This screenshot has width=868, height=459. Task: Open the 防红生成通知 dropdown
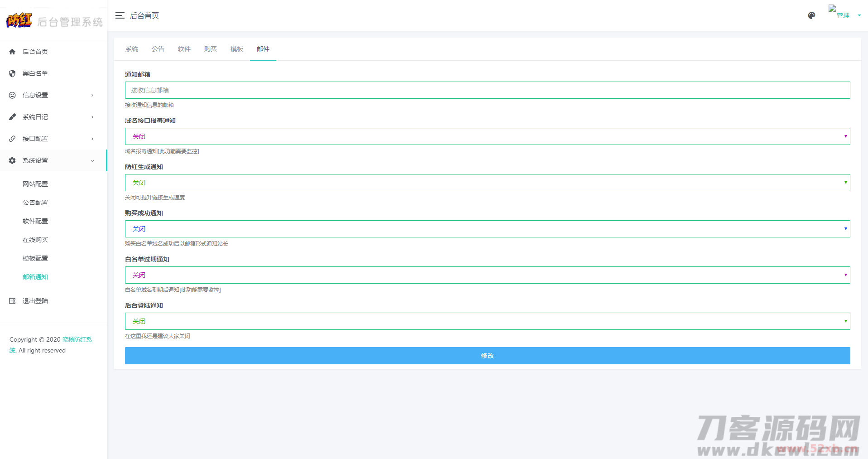pyautogui.click(x=487, y=183)
